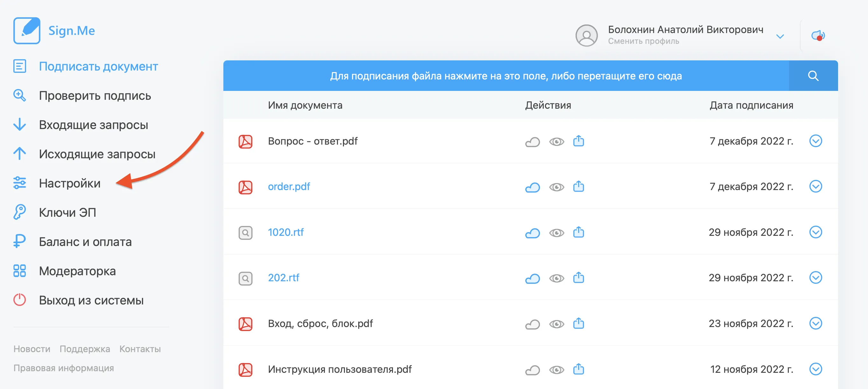
Task: Share 1020.rtf via share icon
Action: [578, 232]
